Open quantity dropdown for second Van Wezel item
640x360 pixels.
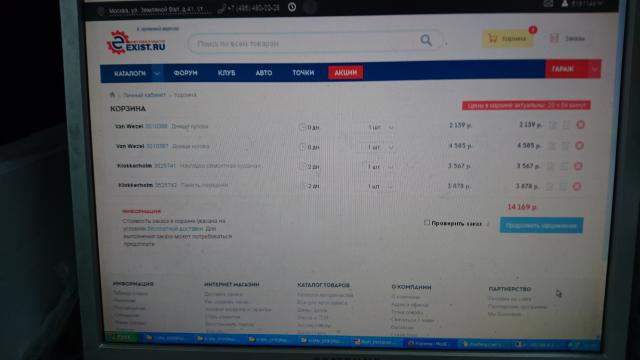391,147
